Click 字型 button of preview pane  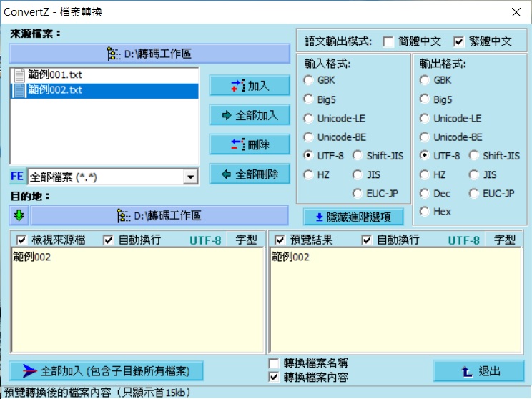pyautogui.click(x=504, y=240)
